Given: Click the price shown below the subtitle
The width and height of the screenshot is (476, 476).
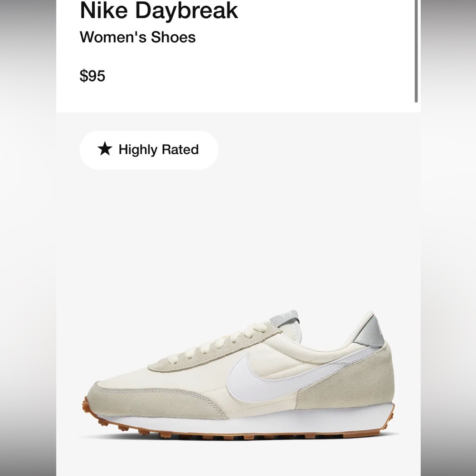Looking at the screenshot, I should pyautogui.click(x=93, y=75).
